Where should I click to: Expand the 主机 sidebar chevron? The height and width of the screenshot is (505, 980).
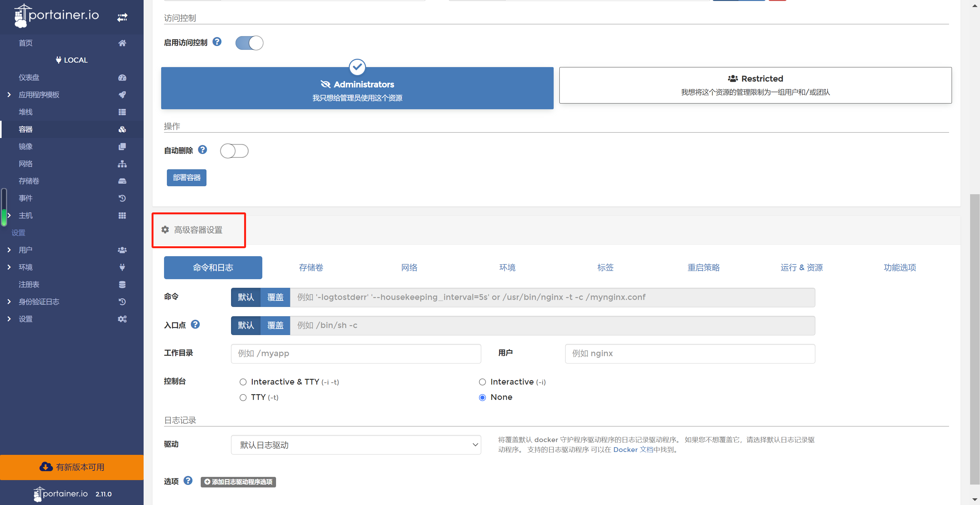coord(9,216)
